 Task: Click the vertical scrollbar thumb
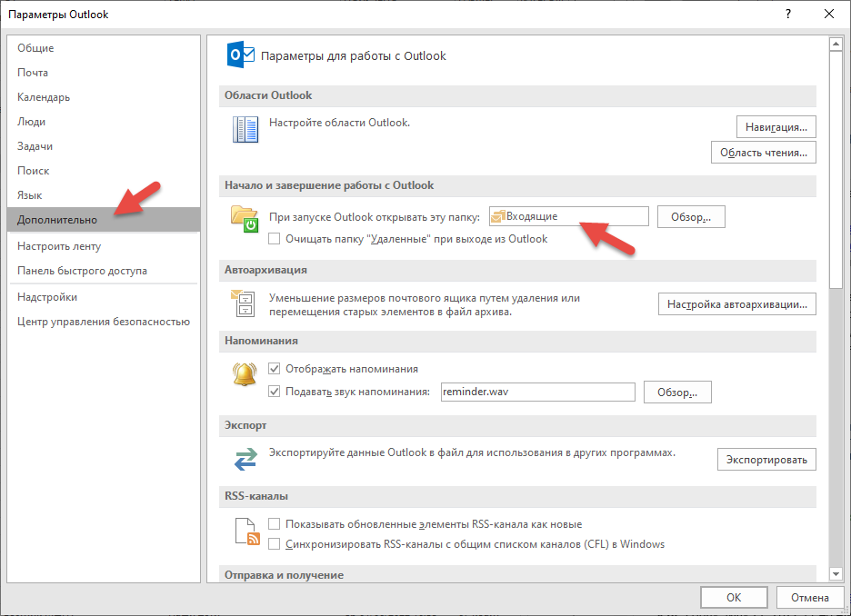(x=836, y=170)
